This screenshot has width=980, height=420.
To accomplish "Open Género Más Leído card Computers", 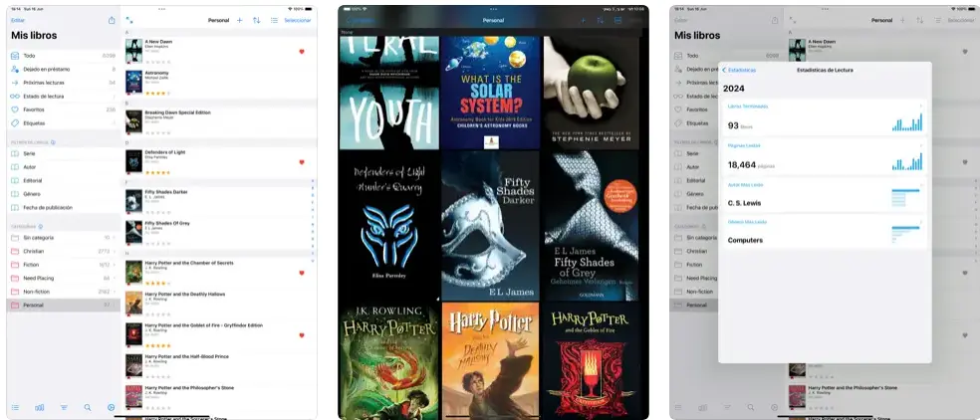I will pos(825,232).
